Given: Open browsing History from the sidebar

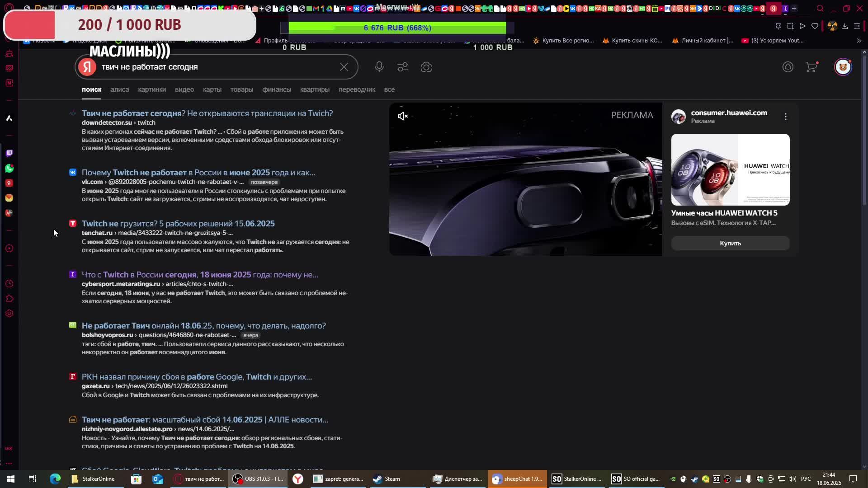Looking at the screenshot, I should (9, 284).
